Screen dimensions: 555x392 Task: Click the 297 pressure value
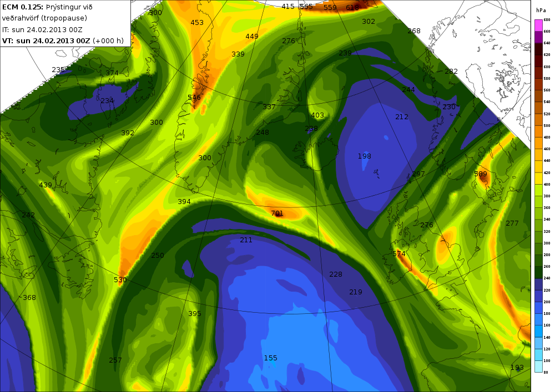pyautogui.click(x=418, y=174)
